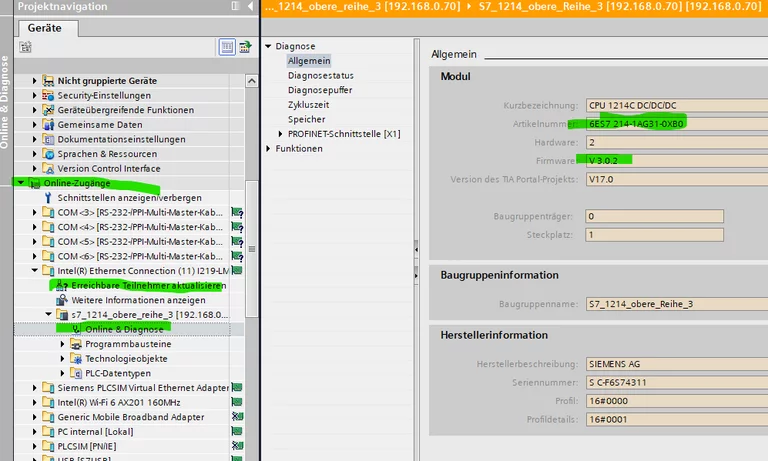Select Intel(R) Wi-Fi 6 AX201 160MHz

coord(119,402)
